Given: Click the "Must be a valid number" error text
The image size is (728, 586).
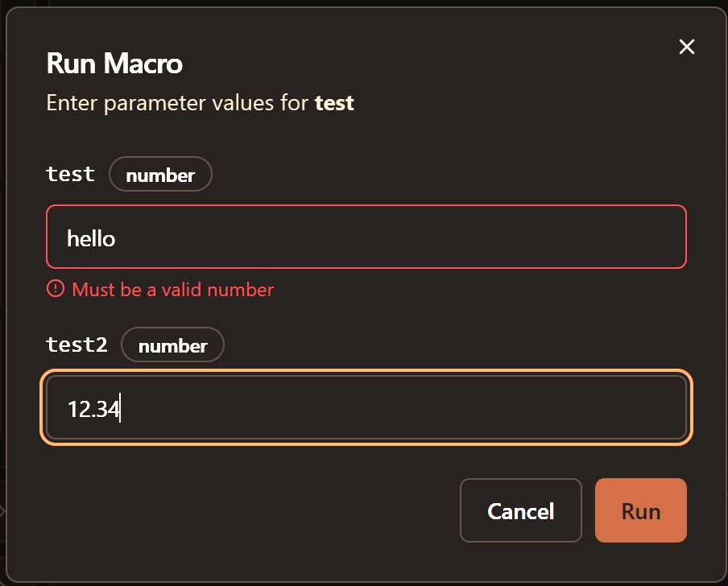Looking at the screenshot, I should coord(173,290).
